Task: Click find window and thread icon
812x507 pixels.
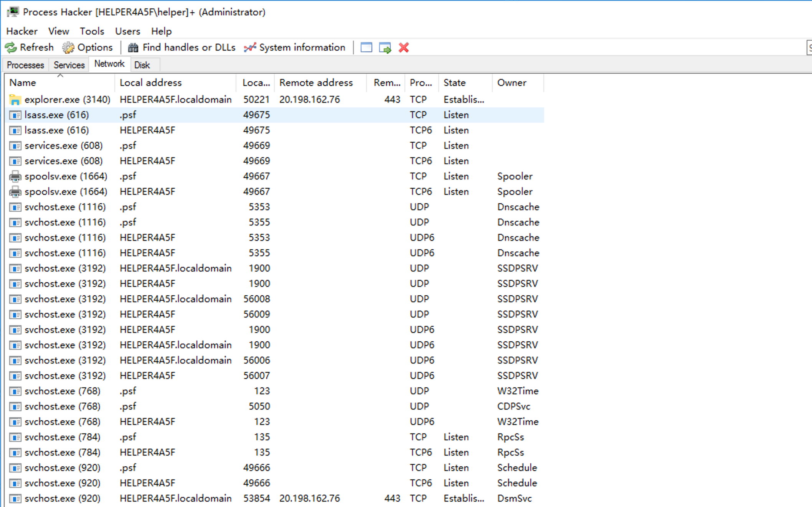Action: click(385, 48)
